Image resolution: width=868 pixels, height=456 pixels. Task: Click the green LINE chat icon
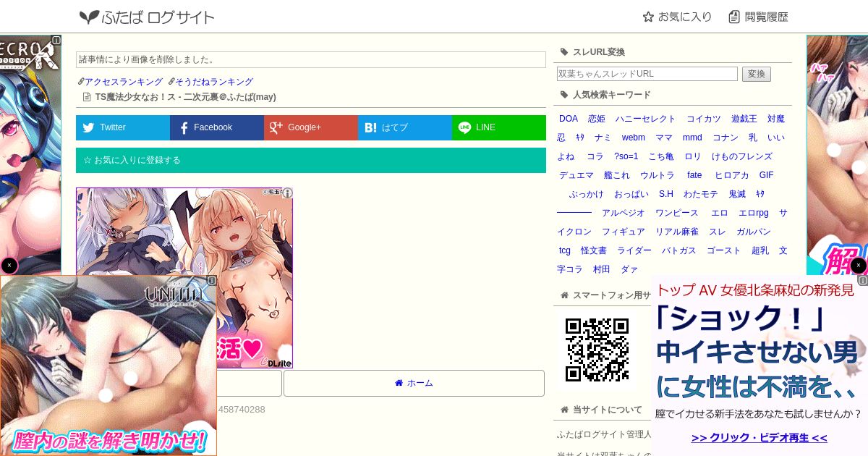click(x=464, y=127)
